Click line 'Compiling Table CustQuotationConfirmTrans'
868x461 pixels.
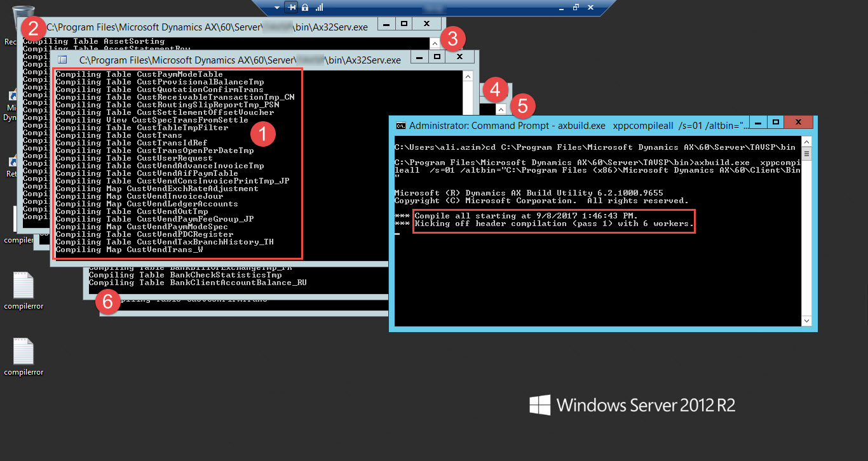(x=159, y=90)
